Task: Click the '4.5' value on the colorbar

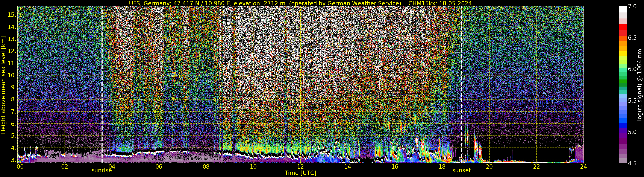Action: pos(632,163)
